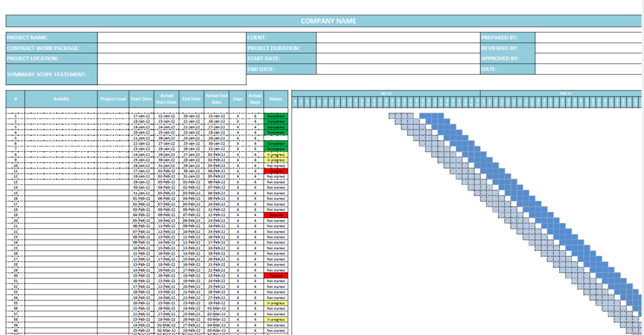Viewport: 644px width, 335px height.
Task: Click the End Date column header
Action: [192, 99]
